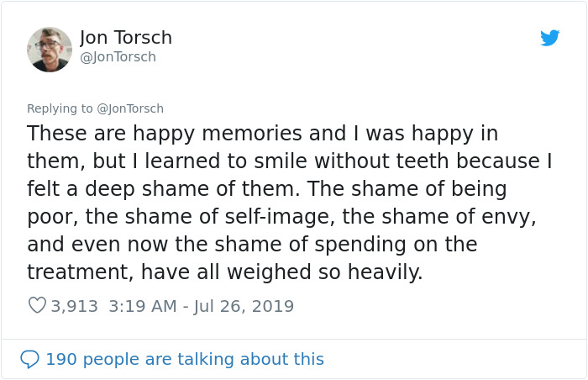Click the "Replying to" label text
This screenshot has width=588, height=380.
pos(60,108)
